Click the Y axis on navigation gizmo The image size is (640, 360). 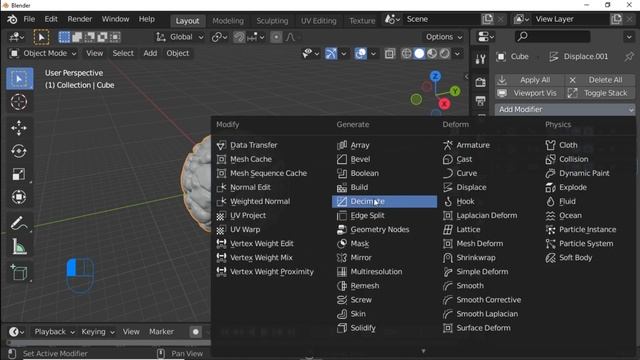point(455,91)
